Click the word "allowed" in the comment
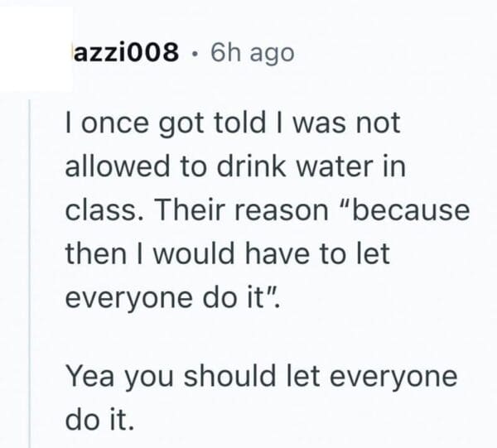The height and width of the screenshot is (448, 497). tap(114, 166)
